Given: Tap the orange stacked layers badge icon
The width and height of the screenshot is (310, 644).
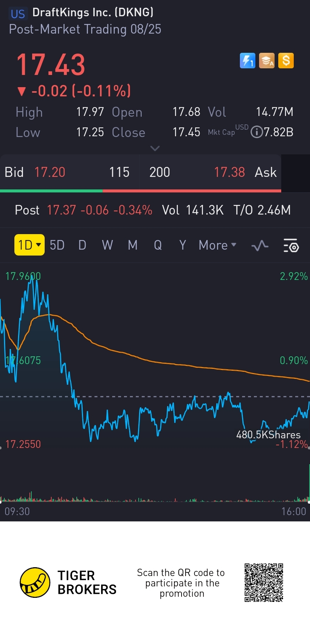Looking at the screenshot, I should pos(267,61).
